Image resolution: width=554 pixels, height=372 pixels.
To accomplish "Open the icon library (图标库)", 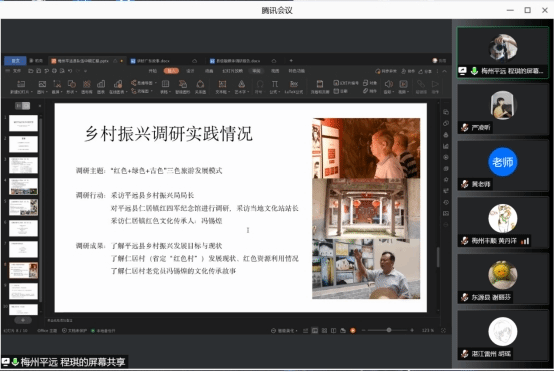I will point(87,84).
